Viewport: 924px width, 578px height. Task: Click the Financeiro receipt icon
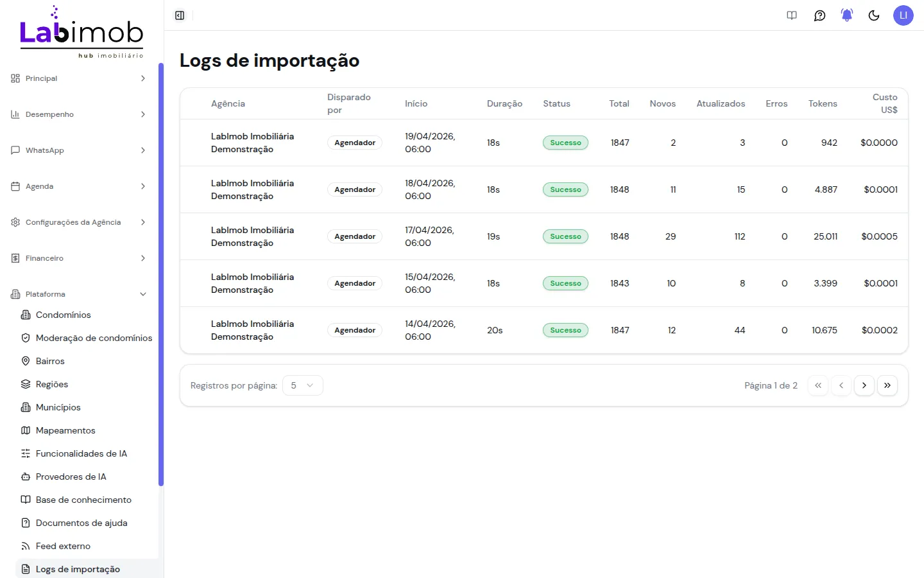click(x=15, y=258)
